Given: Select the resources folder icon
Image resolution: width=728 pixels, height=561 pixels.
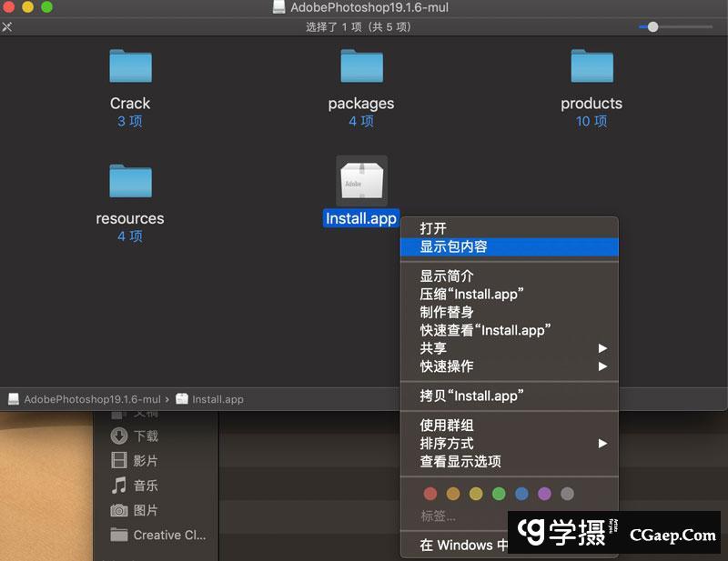Looking at the screenshot, I should tap(130, 181).
